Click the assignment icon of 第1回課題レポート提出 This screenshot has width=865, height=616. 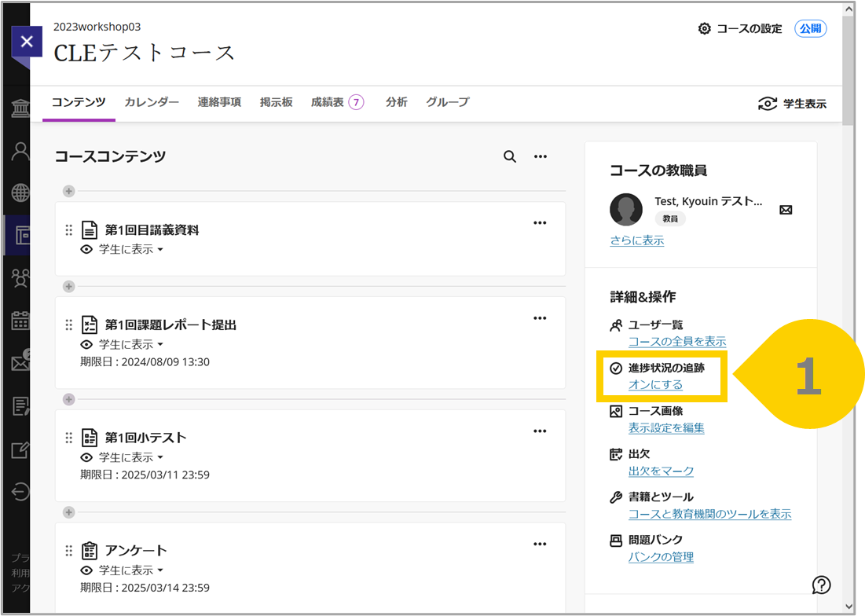click(90, 324)
